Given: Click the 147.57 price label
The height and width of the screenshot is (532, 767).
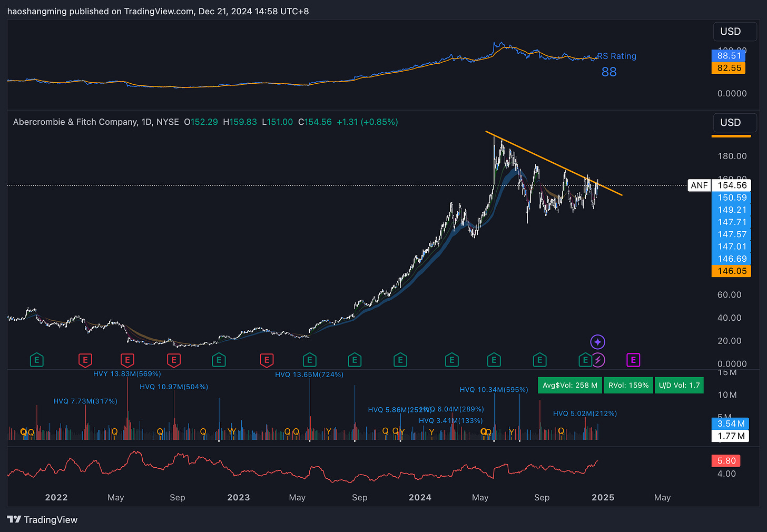Looking at the screenshot, I should [x=732, y=234].
